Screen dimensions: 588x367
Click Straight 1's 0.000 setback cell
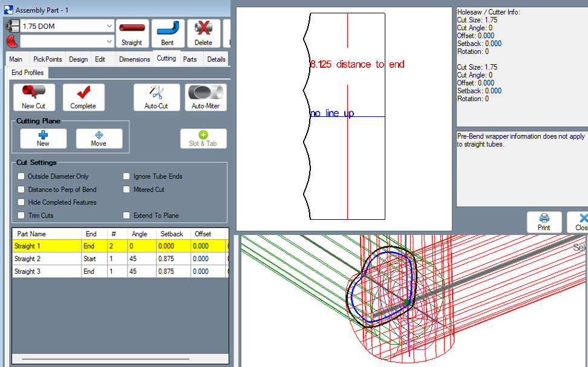pos(173,246)
